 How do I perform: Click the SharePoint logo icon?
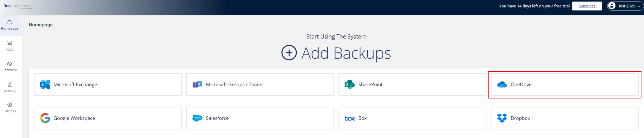tap(349, 84)
